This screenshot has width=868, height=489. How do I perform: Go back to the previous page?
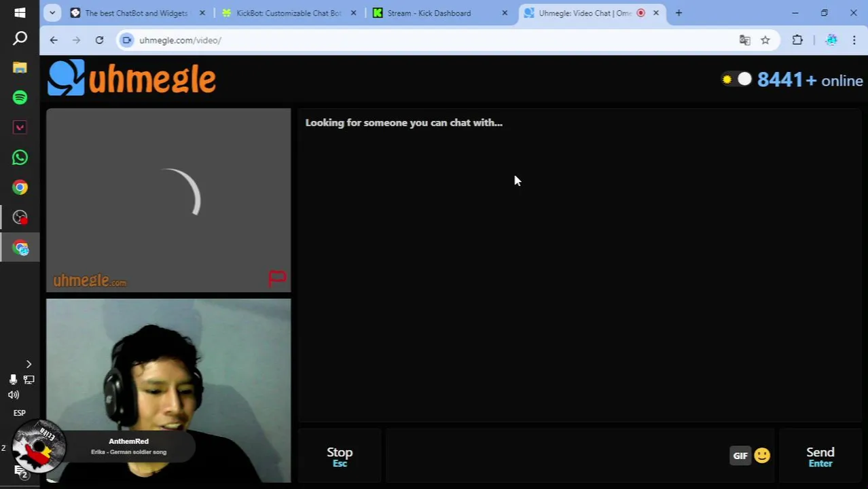pyautogui.click(x=54, y=40)
